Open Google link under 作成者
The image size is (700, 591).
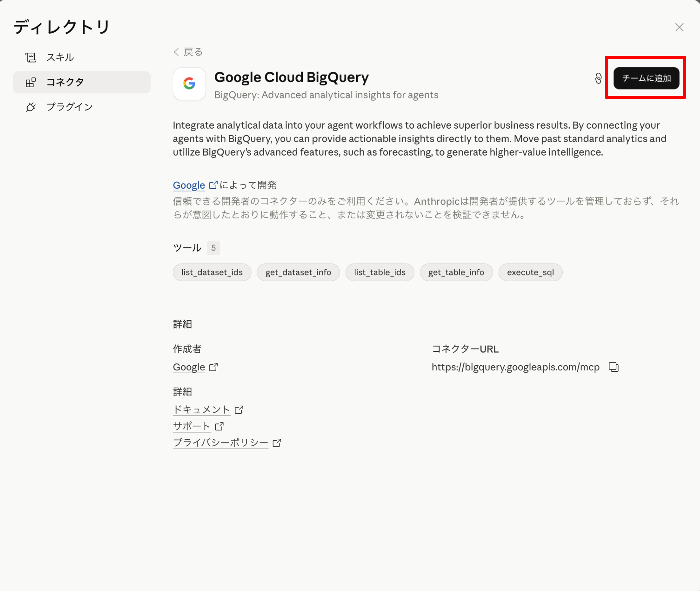click(x=189, y=367)
